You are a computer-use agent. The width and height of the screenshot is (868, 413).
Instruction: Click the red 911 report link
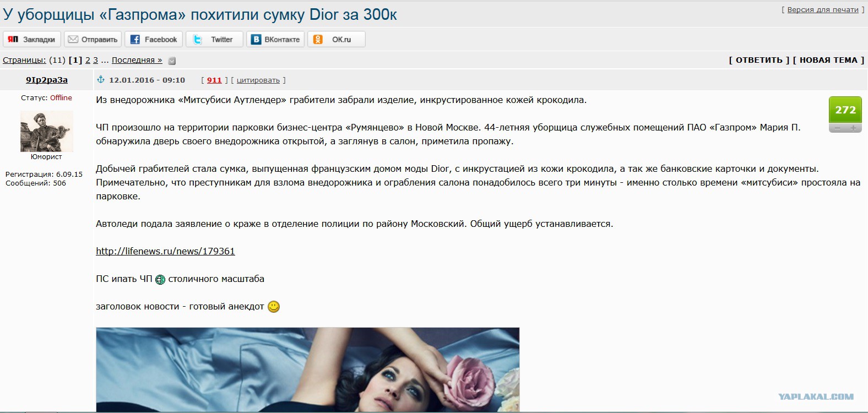coord(214,80)
